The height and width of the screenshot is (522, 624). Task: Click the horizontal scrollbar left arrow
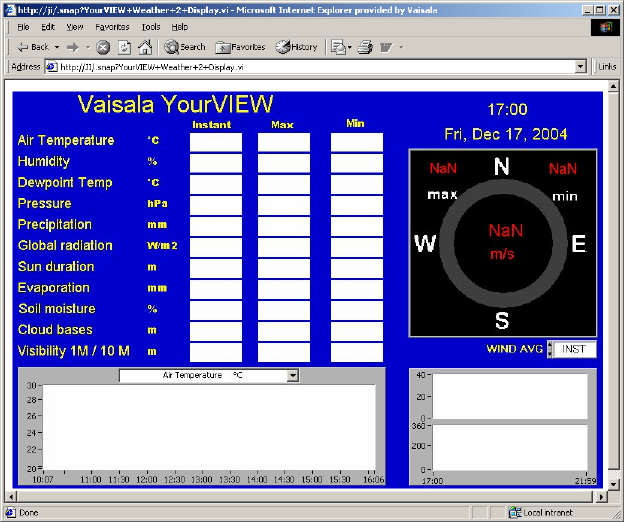(x=11, y=497)
